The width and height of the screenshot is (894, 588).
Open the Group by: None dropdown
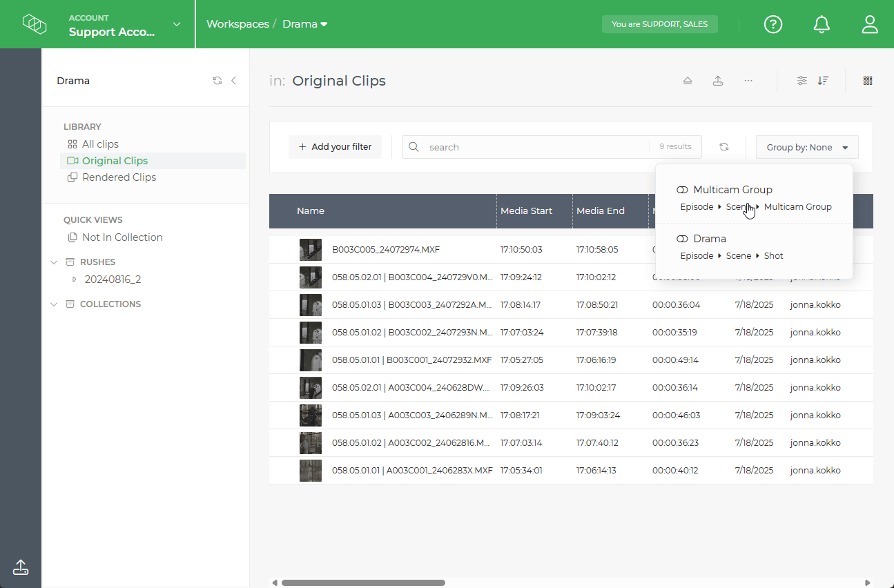[806, 146]
